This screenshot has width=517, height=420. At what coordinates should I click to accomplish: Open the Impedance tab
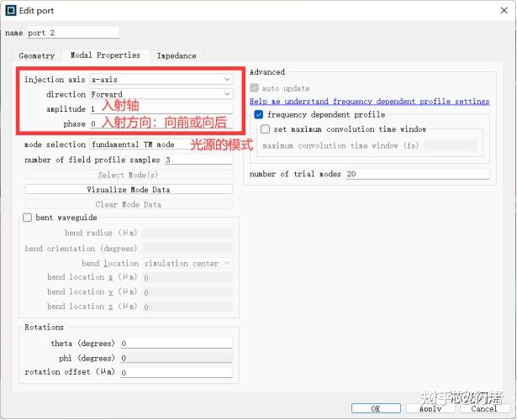pos(177,55)
